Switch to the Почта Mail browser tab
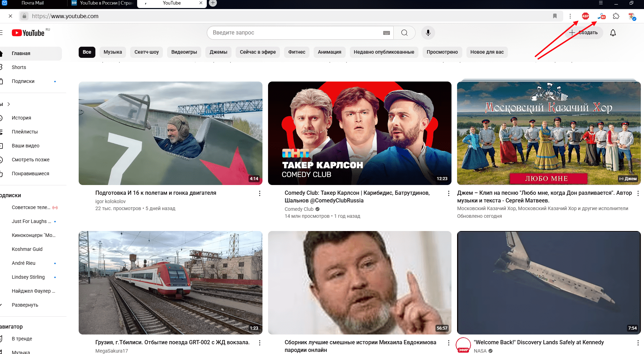Viewport: 644px width, 354px height. [x=33, y=3]
